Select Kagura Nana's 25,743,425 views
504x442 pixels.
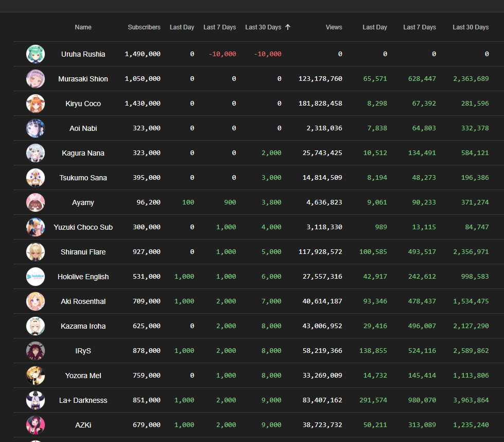coord(322,153)
